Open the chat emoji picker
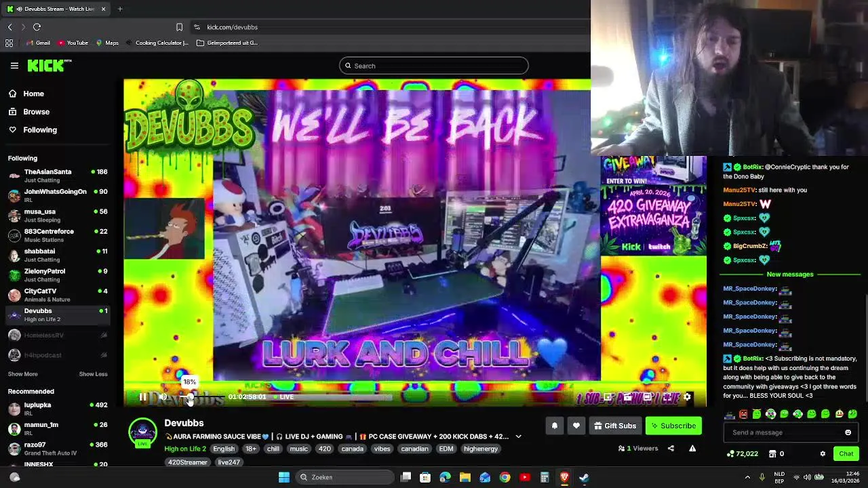The width and height of the screenshot is (868, 488). click(x=848, y=432)
